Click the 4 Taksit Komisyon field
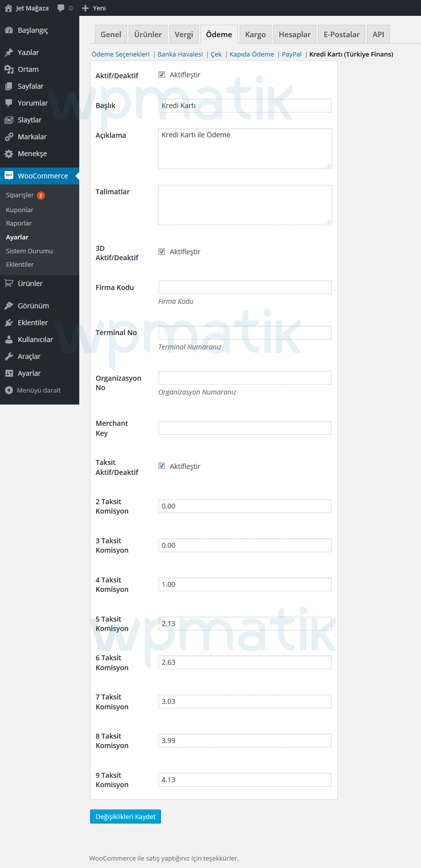421x868 pixels. 245,584
